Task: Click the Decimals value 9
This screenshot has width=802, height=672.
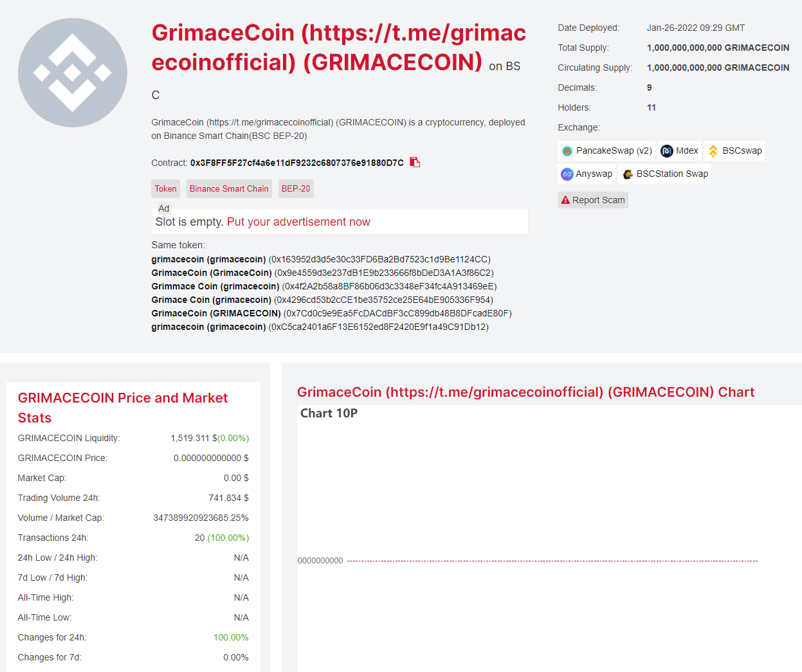Action: [650, 87]
